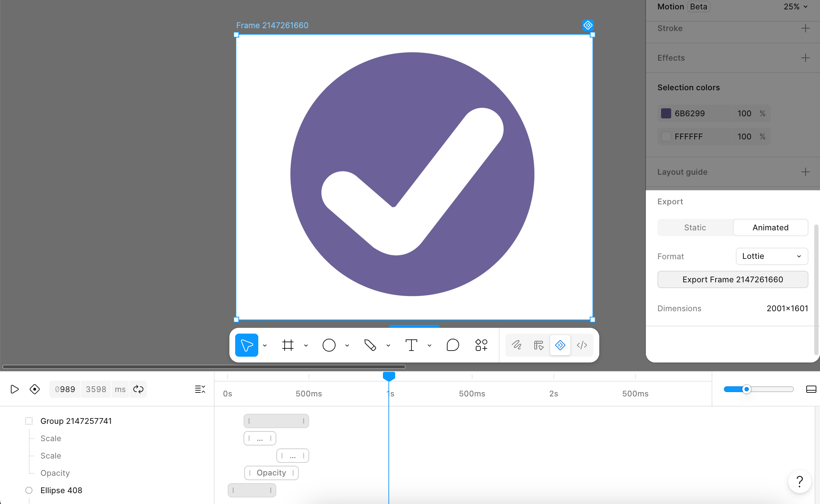
Task: Select Ellipse 408 layer row
Action: (107, 490)
